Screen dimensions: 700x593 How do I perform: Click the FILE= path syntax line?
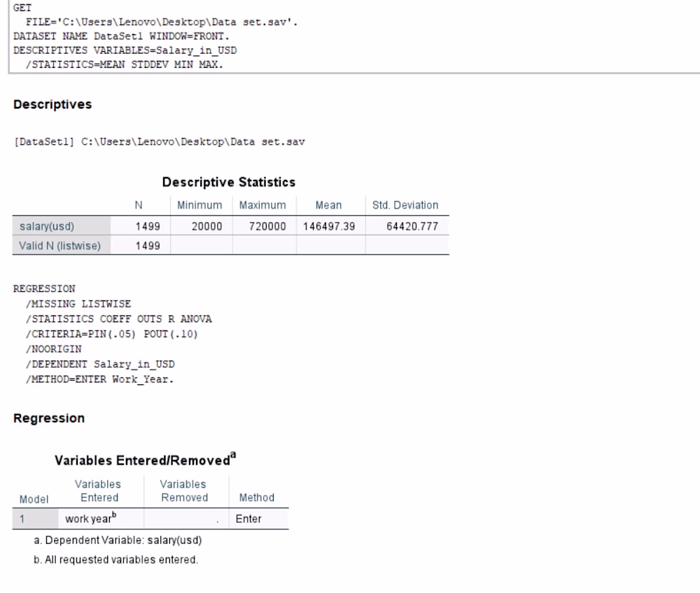[162, 22]
